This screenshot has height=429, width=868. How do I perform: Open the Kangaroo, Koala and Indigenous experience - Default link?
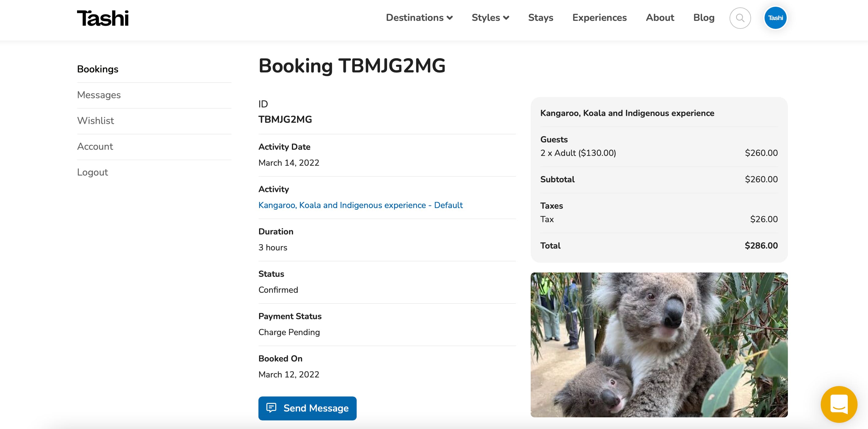coord(361,205)
